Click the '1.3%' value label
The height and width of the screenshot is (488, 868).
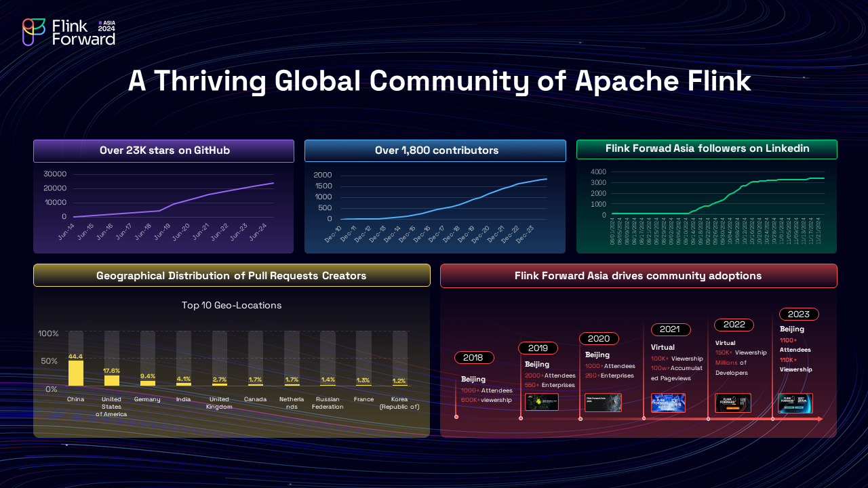[363, 380]
